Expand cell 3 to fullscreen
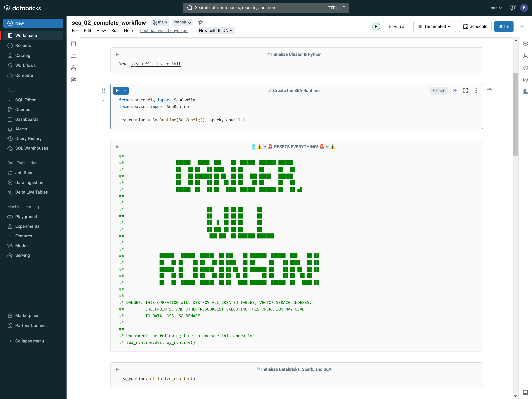The width and height of the screenshot is (532, 399). coord(465,91)
